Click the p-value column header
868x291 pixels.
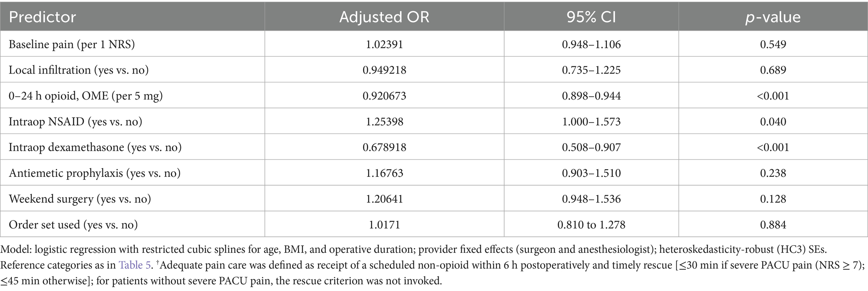pos(773,17)
